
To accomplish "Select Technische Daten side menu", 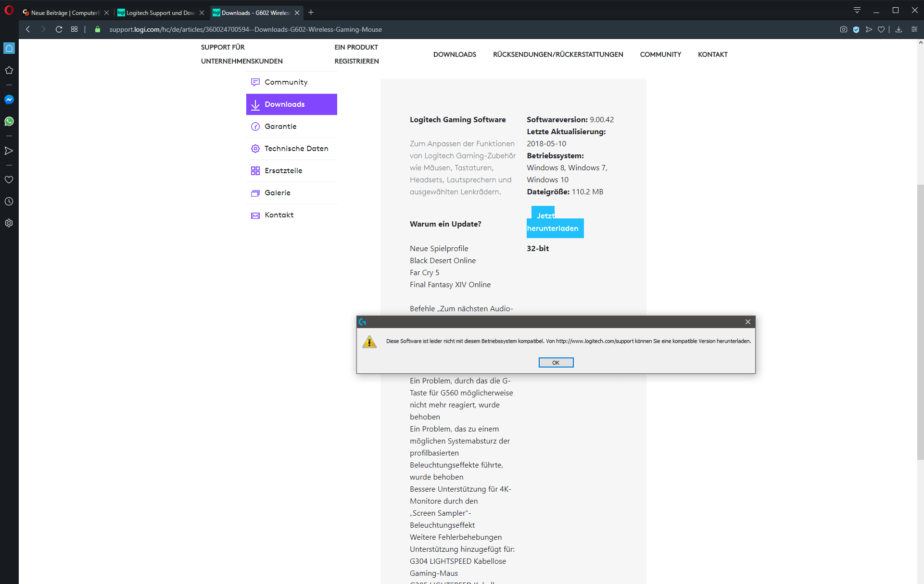I will 291,149.
